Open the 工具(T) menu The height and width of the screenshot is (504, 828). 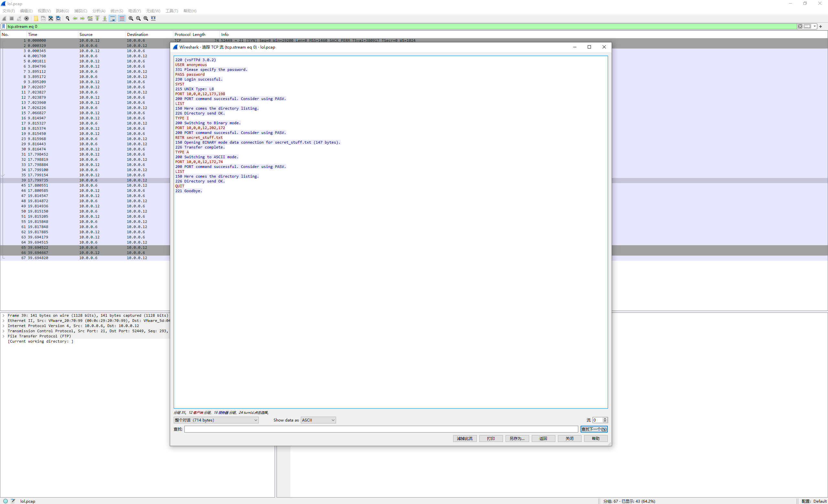pos(172,11)
